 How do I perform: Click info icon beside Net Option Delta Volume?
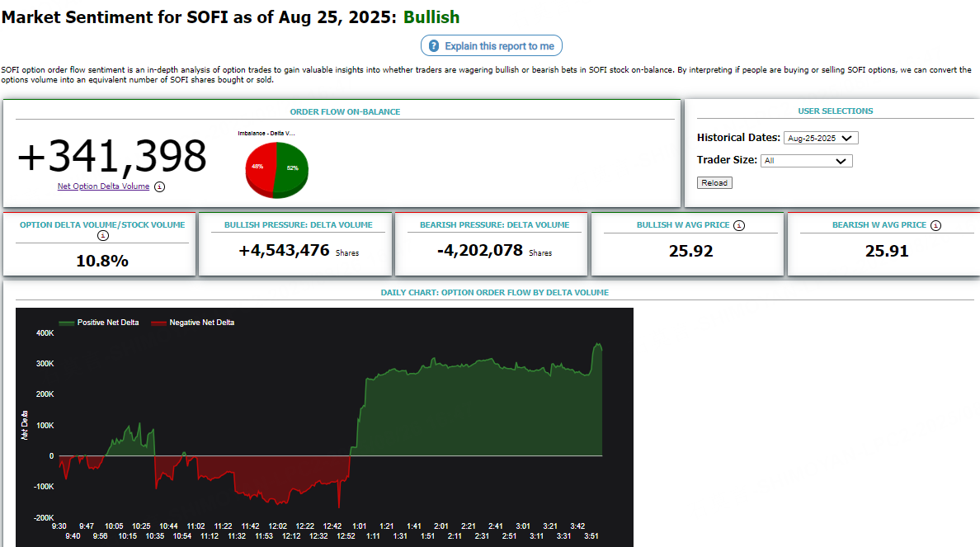159,187
